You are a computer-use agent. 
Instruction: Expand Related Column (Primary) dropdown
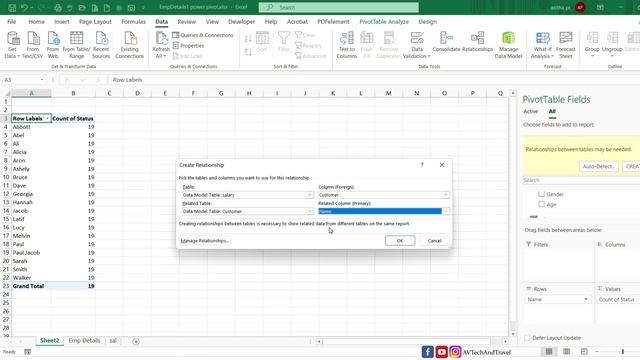(x=445, y=211)
